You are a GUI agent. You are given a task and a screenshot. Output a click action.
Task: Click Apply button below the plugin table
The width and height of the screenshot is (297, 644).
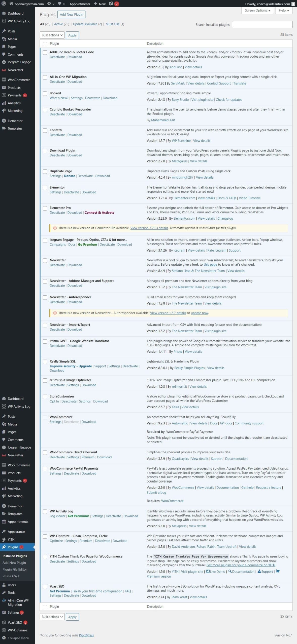coord(72,617)
